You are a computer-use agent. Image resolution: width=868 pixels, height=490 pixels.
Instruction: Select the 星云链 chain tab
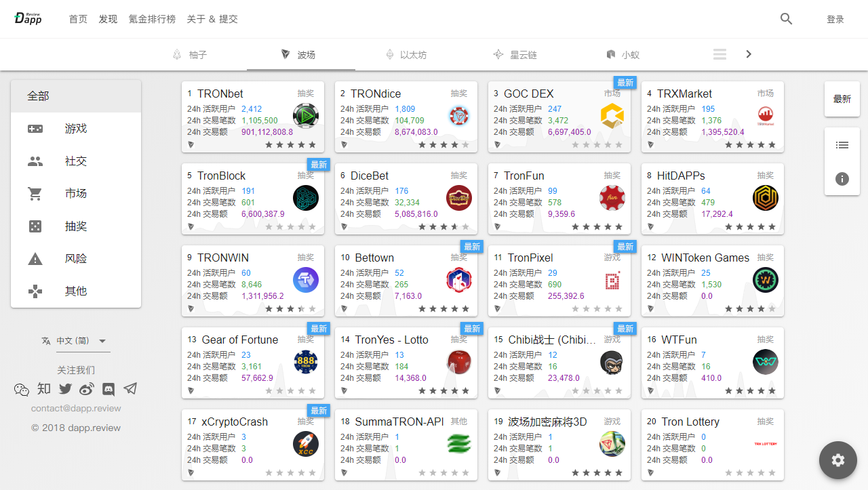[x=515, y=55]
